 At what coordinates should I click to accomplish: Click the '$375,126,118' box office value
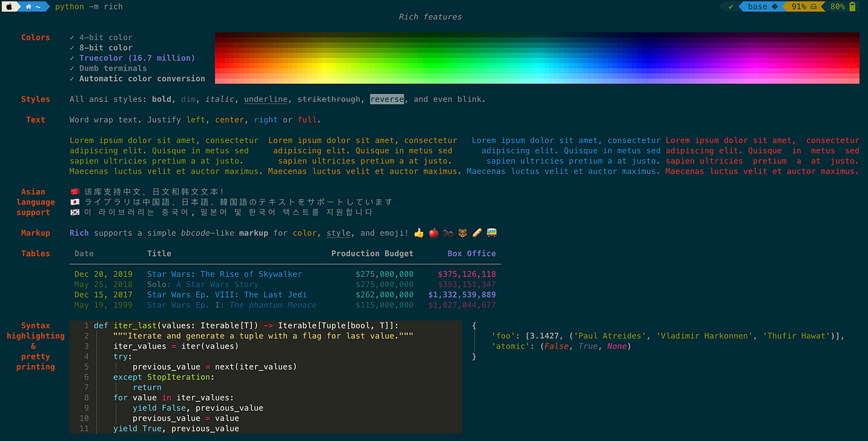pos(467,275)
